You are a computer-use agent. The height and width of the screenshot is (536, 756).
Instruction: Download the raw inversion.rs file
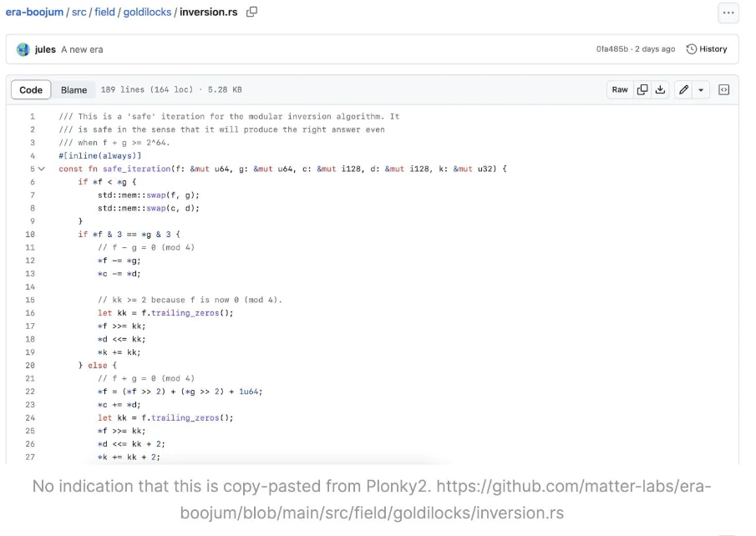660,90
